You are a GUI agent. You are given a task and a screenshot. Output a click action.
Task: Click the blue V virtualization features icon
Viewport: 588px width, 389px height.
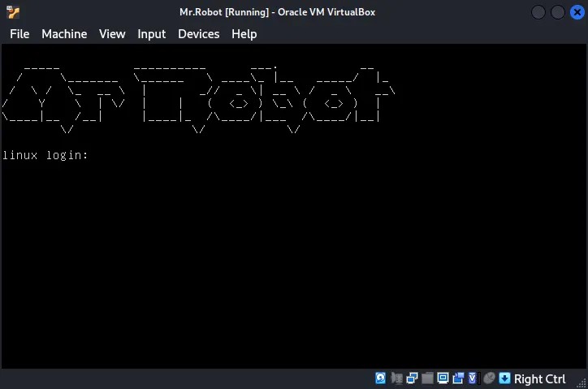click(x=473, y=378)
